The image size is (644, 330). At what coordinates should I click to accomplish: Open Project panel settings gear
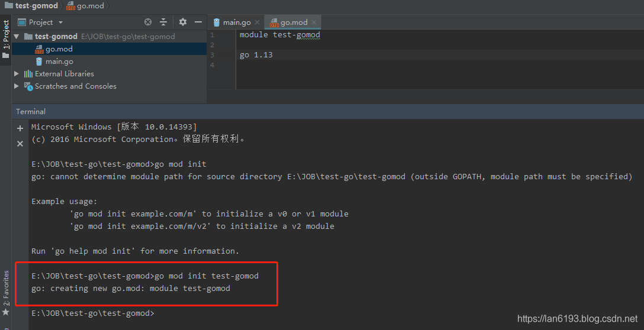tap(183, 22)
